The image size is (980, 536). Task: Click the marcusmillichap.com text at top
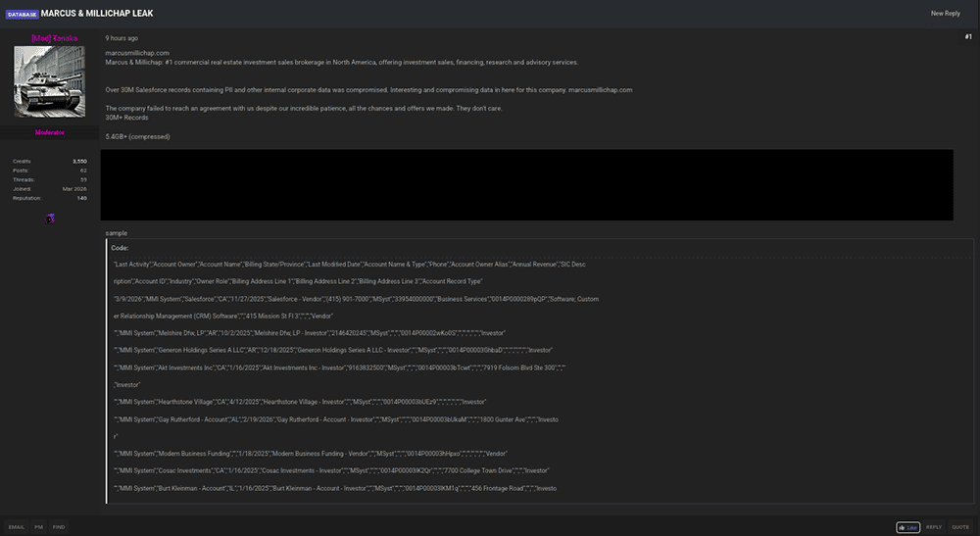137,53
